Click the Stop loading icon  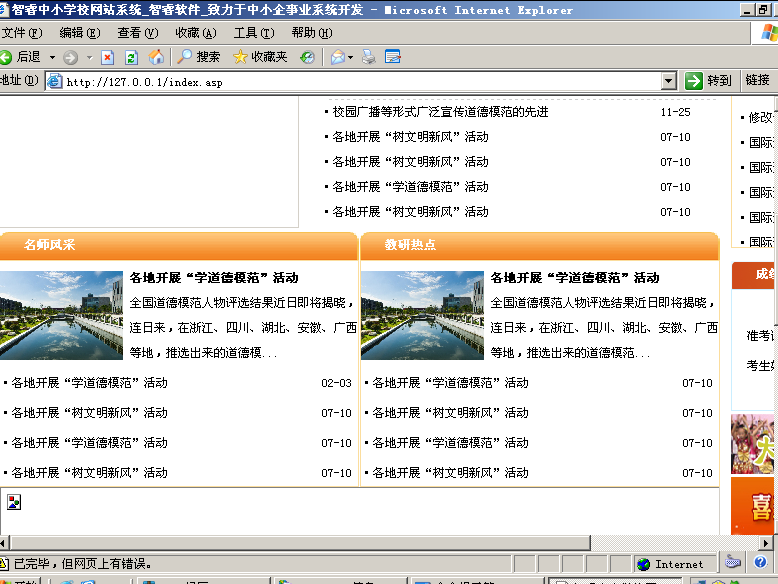point(107,58)
